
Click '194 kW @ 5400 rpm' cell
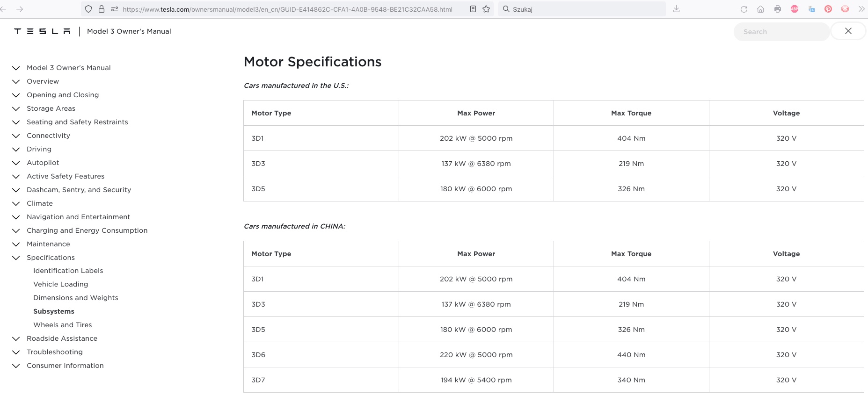476,380
